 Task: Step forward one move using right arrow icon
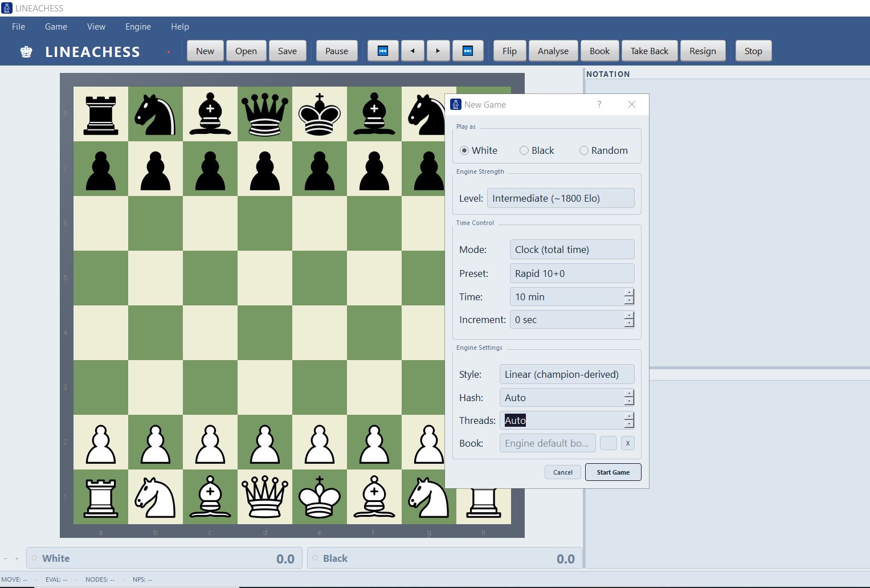coord(438,51)
